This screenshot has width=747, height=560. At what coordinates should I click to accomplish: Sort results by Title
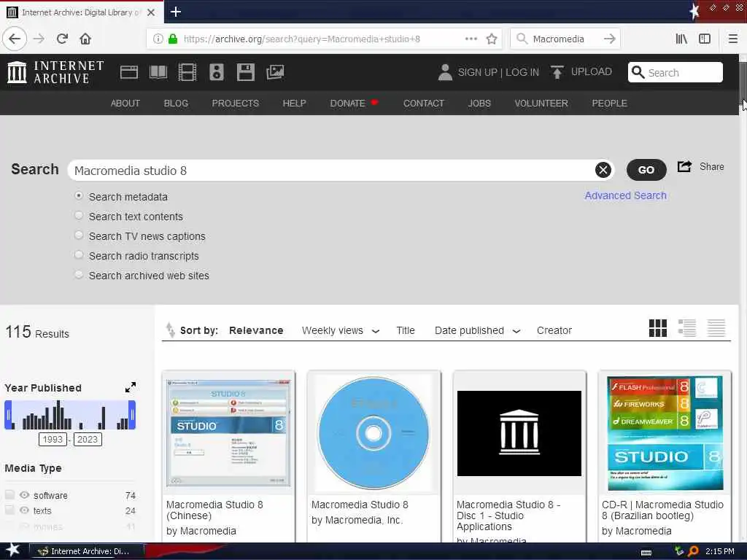point(406,330)
